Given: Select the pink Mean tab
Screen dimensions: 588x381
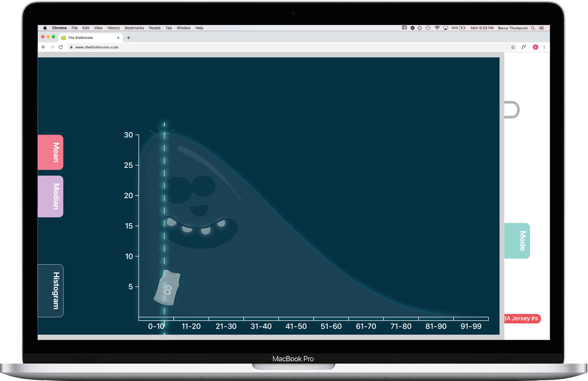Looking at the screenshot, I should click(x=50, y=152).
